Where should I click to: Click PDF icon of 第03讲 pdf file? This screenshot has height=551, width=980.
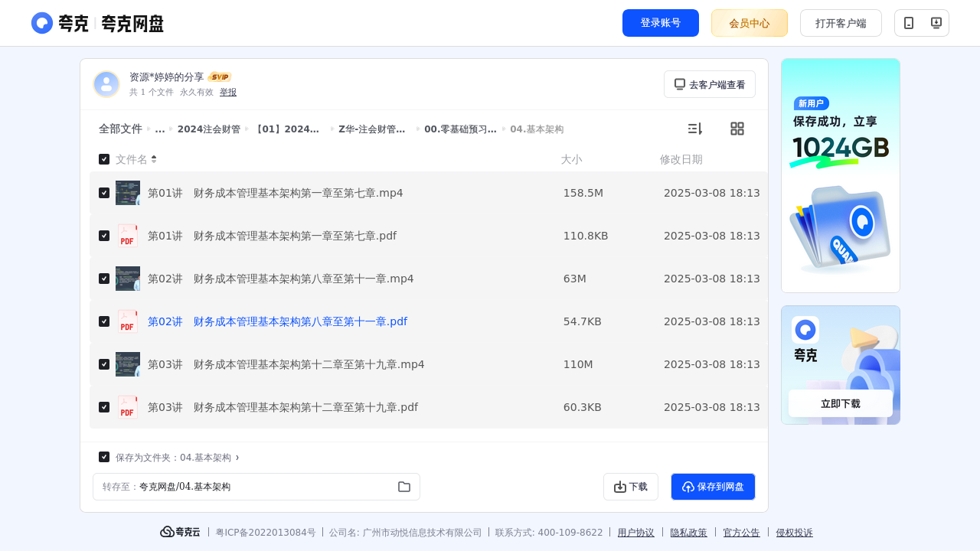click(x=128, y=407)
